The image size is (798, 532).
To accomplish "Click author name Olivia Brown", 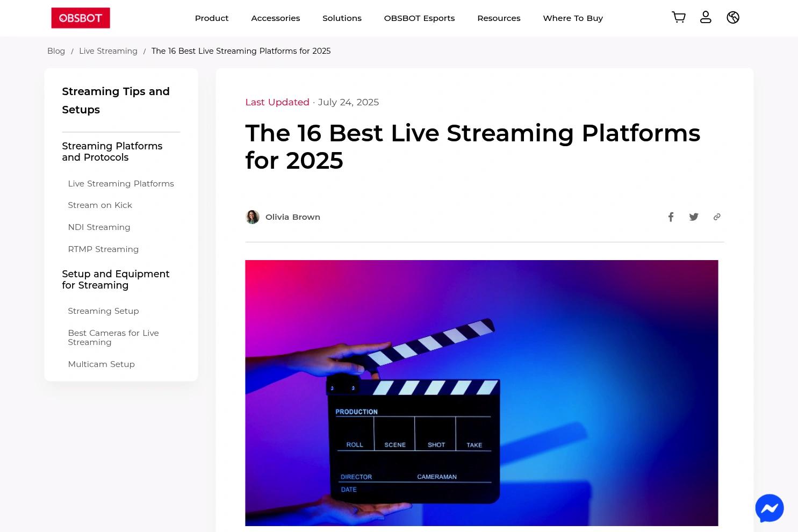I will [x=293, y=217].
